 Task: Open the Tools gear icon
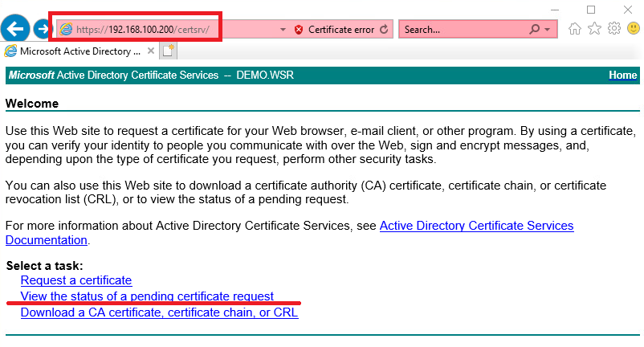pos(614,28)
